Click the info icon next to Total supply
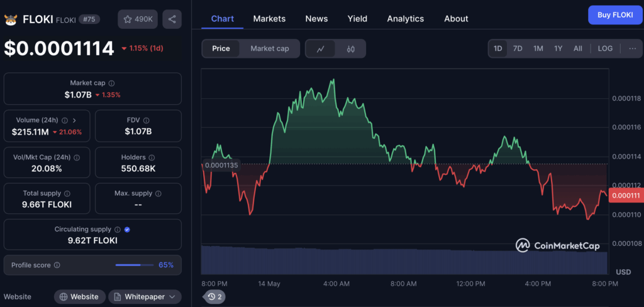 (67, 193)
